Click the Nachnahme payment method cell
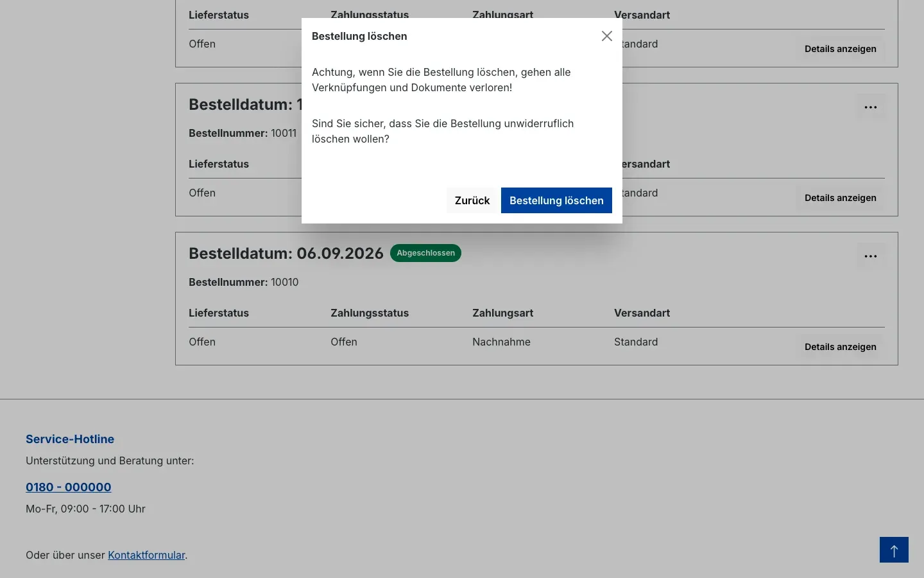Image resolution: width=924 pixels, height=578 pixels. pos(501,342)
